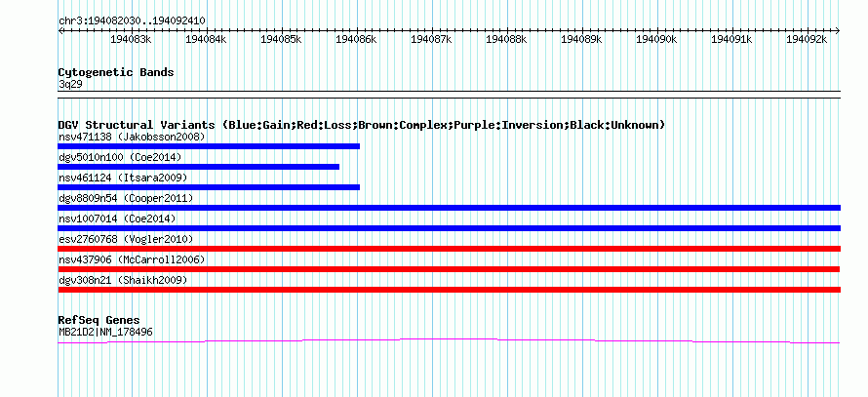Open nsv1007014 (Coe2014) variant label
Screen dimensions: 868x397
pos(117,218)
